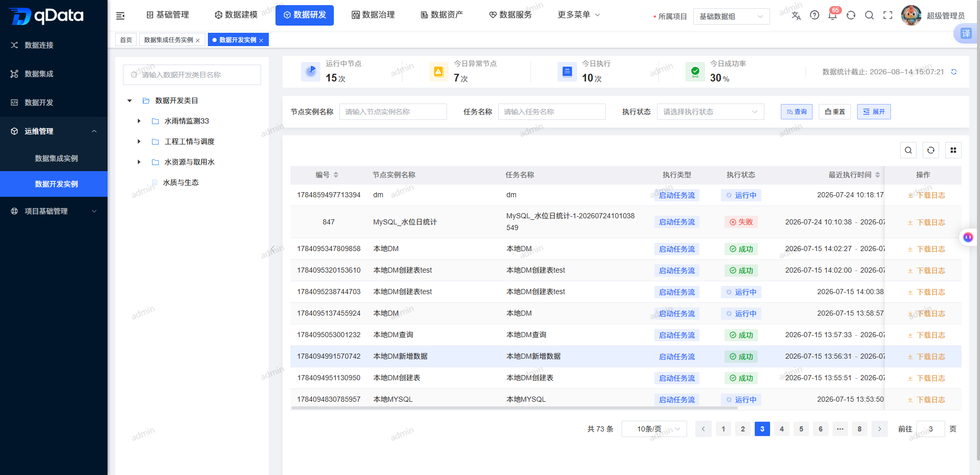
Task: Click the super admin avatar
Action: point(911,15)
